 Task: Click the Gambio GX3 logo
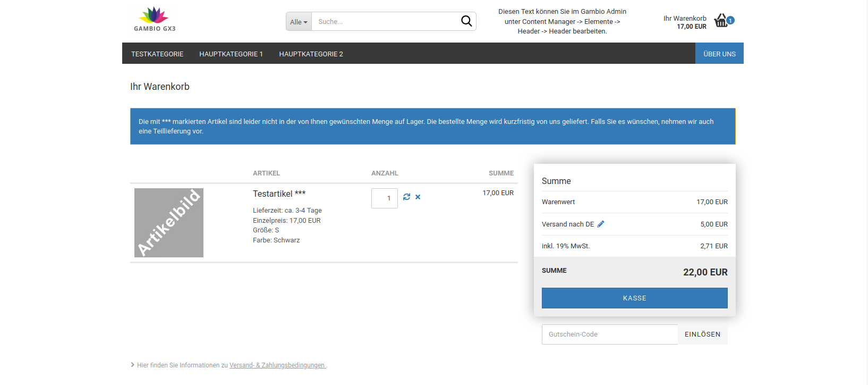click(155, 20)
